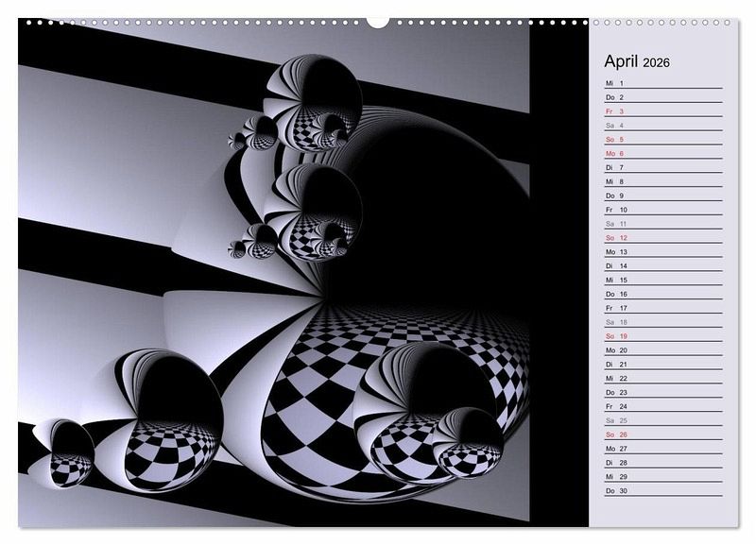Select the Mi 1 date row

(662, 83)
